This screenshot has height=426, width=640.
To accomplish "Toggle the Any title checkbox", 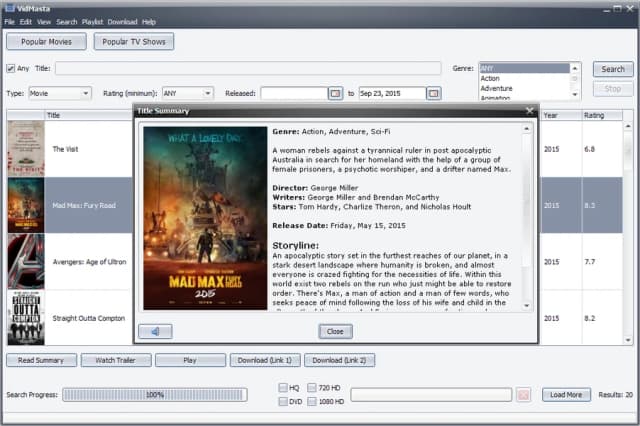I will coord(11,68).
